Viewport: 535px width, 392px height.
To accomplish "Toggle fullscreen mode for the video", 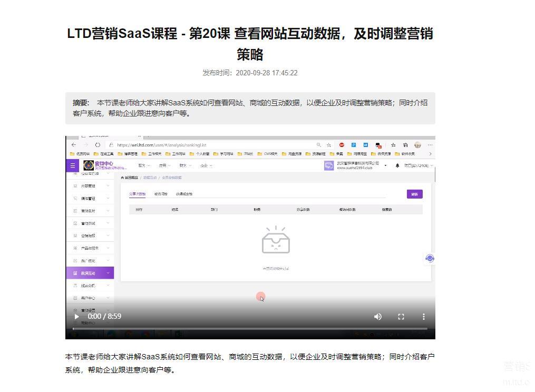I will (401, 317).
